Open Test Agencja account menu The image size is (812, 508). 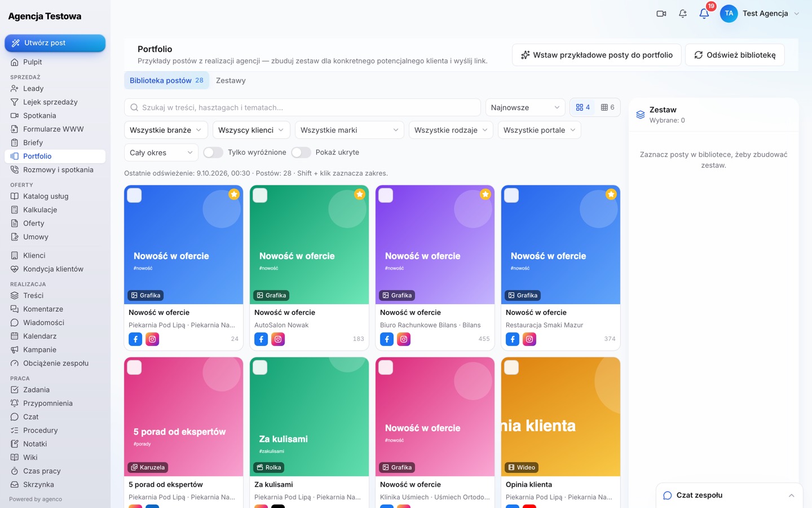(760, 14)
